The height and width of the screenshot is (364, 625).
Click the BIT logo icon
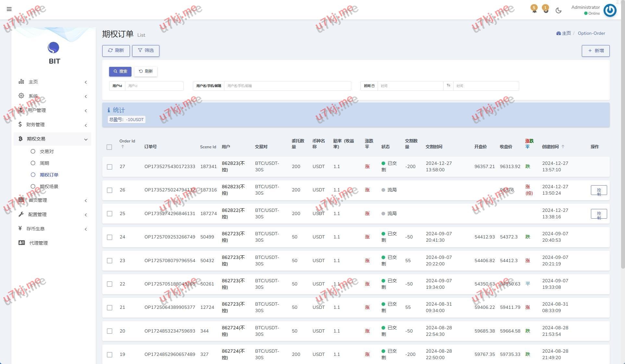(54, 48)
